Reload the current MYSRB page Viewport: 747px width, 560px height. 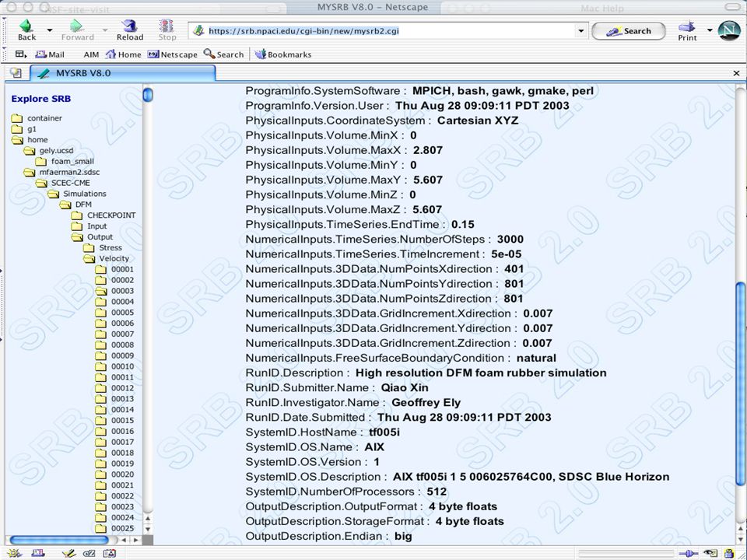[130, 30]
